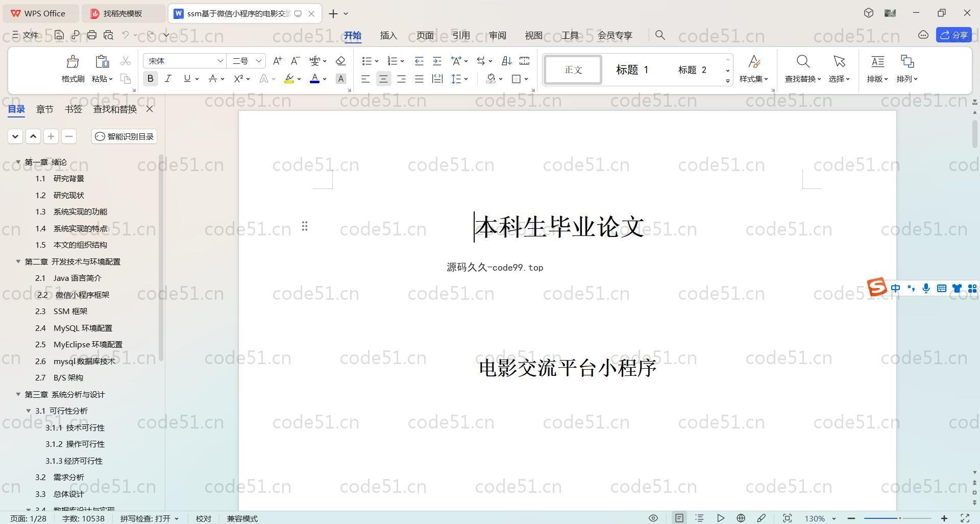Toggle superscript formatting
The height and width of the screenshot is (524, 980).
tap(238, 79)
